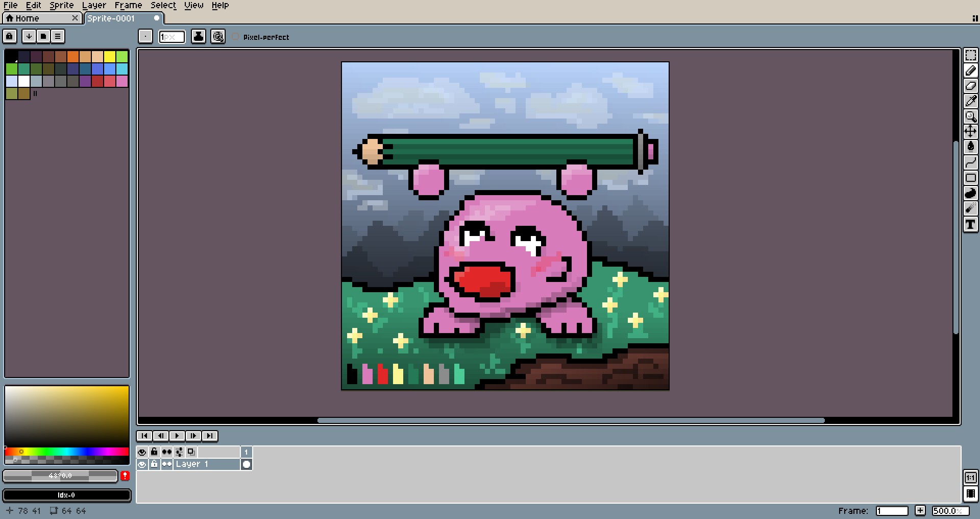Select the Rectangle shape tool
This screenshot has height=519, width=980.
coord(970,178)
